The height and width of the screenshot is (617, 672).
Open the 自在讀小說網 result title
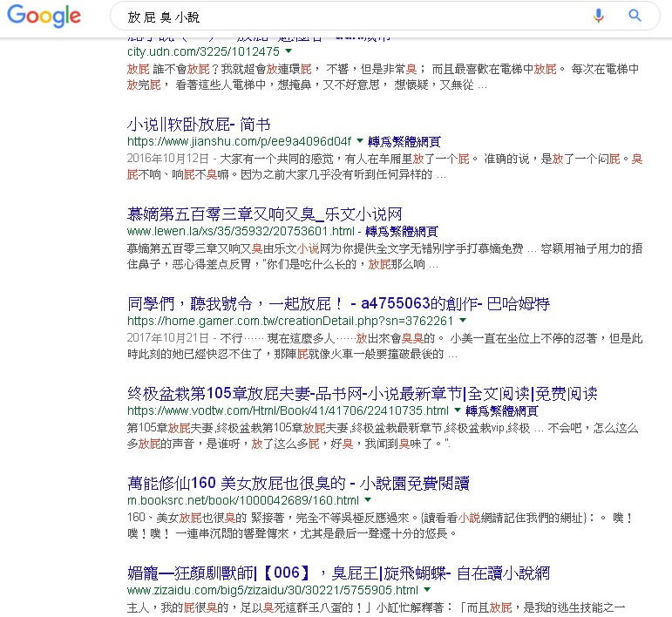[x=338, y=573]
